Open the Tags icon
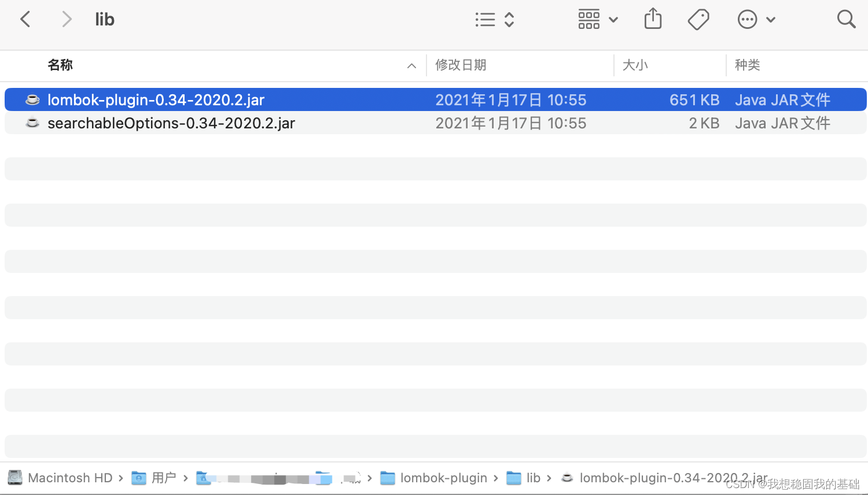 pos(698,20)
